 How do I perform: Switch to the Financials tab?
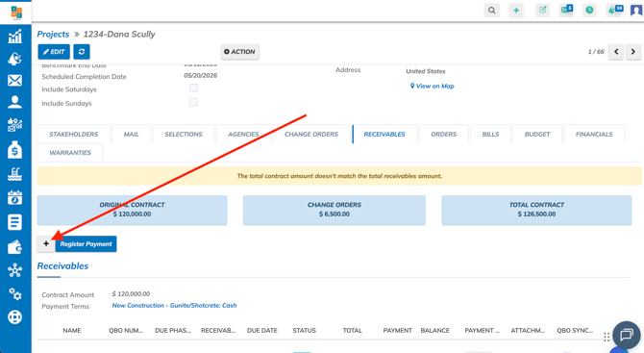point(594,134)
